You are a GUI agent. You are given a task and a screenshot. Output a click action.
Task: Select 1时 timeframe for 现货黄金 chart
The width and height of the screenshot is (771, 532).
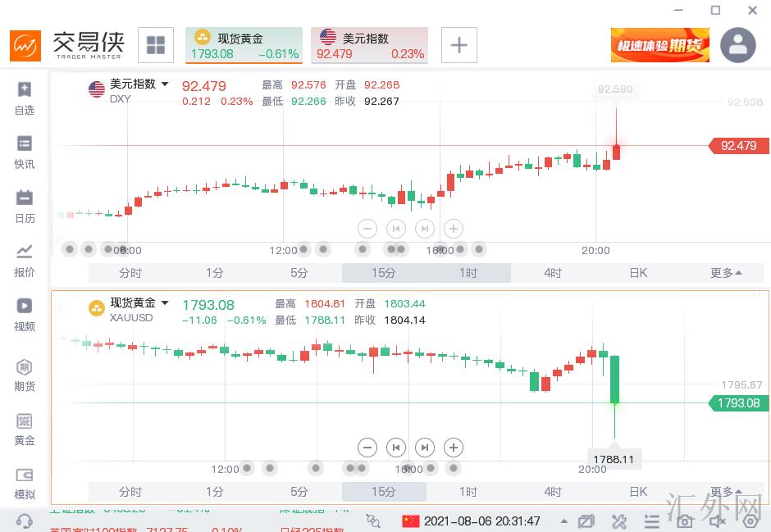pos(468,492)
